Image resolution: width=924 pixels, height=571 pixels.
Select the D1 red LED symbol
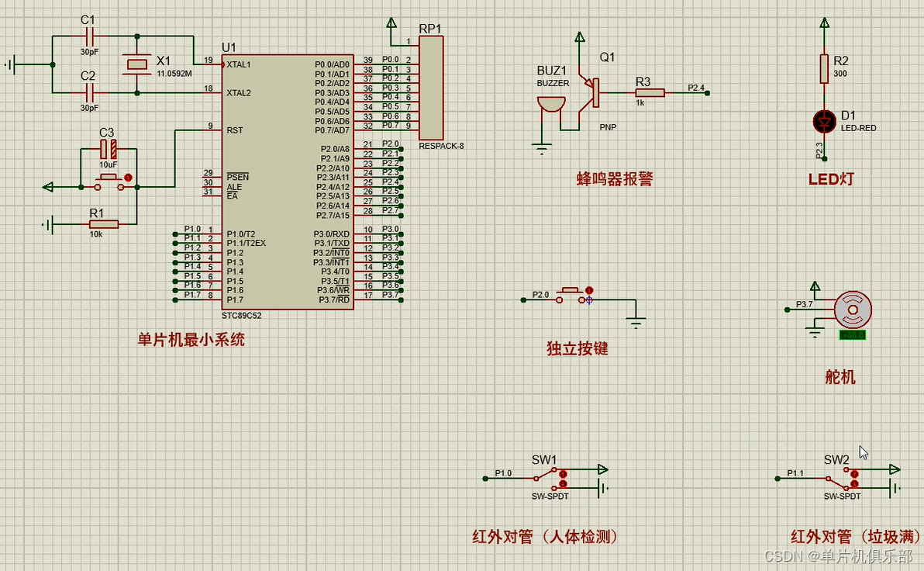825,122
